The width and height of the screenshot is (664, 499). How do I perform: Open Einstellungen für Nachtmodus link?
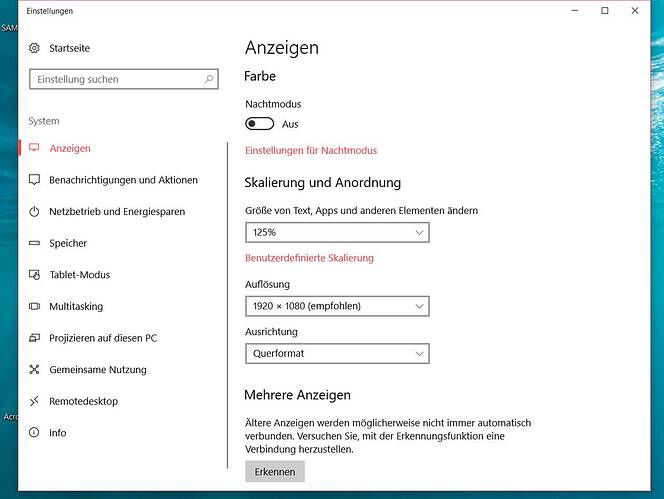(x=311, y=150)
